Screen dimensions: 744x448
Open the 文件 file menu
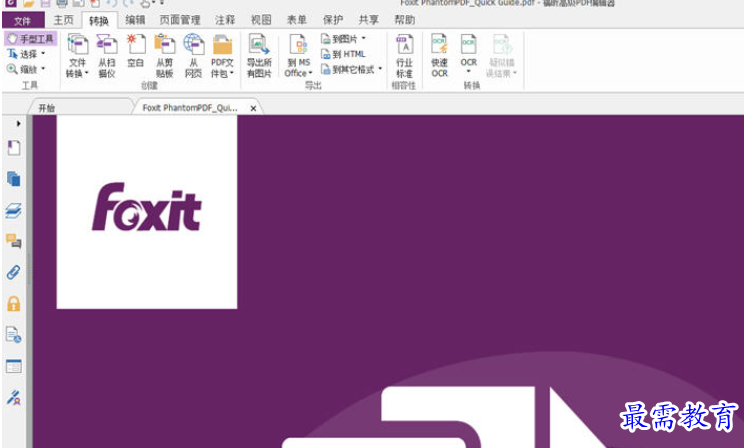point(23,20)
